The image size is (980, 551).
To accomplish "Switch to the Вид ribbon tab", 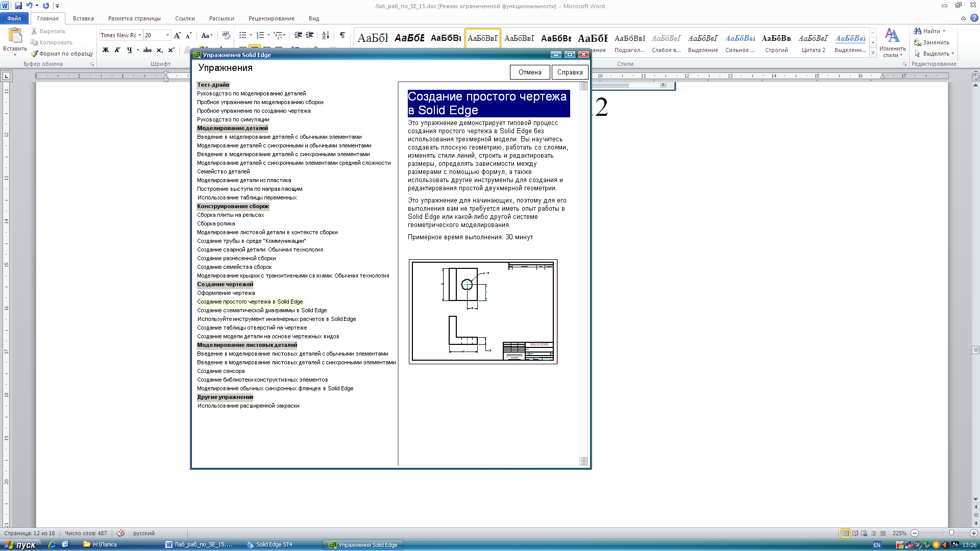I will pos(314,18).
